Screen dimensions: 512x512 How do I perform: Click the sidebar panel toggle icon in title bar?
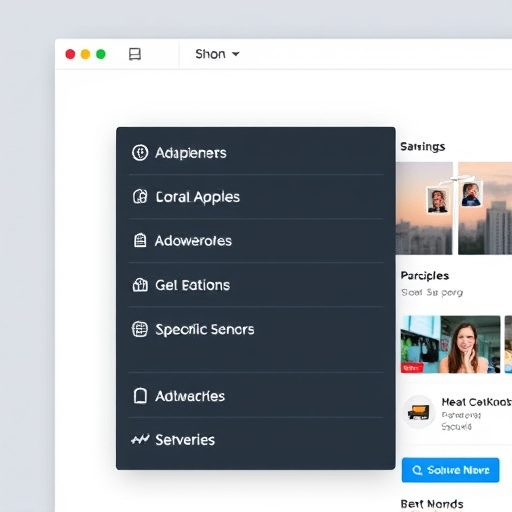point(135,54)
